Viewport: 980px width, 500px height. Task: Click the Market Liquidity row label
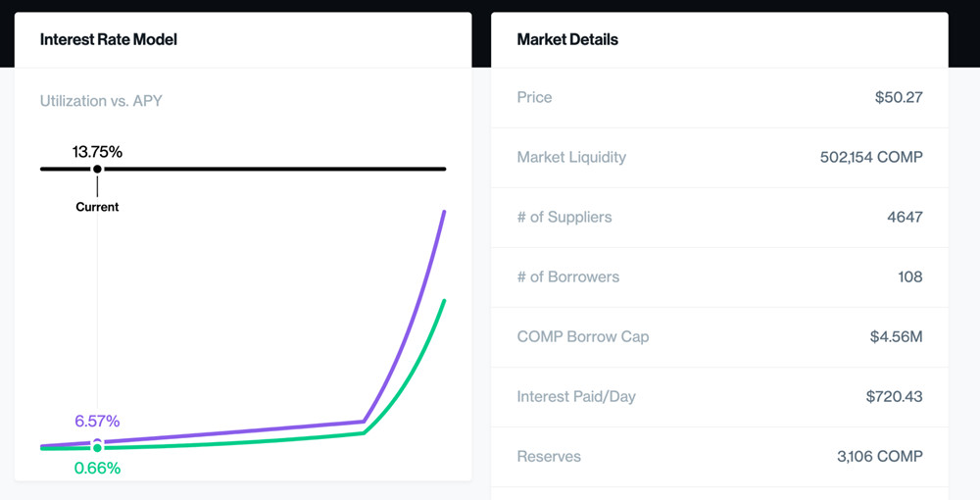571,157
